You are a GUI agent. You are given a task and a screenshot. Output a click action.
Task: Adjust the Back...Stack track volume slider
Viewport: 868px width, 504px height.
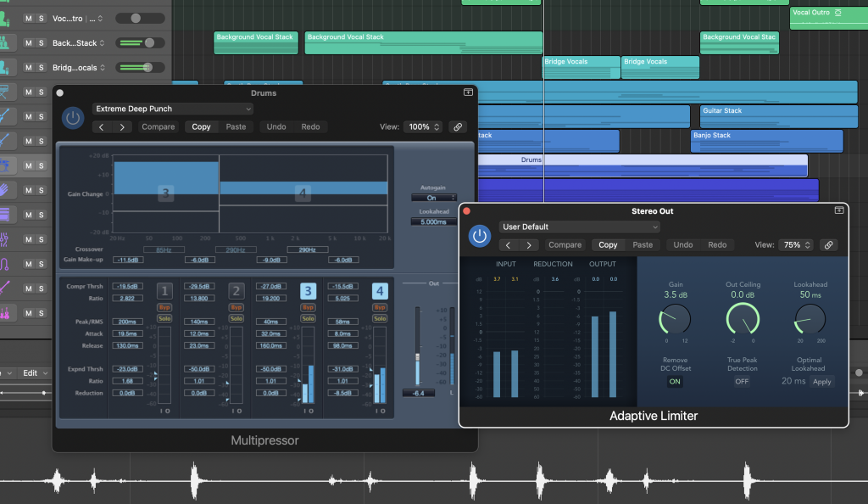tap(151, 42)
